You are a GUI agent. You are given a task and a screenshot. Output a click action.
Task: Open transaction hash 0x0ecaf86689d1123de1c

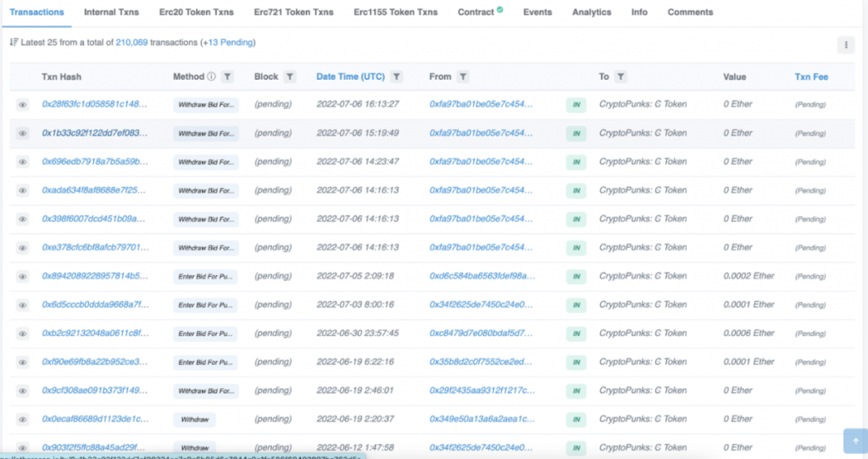click(95, 419)
